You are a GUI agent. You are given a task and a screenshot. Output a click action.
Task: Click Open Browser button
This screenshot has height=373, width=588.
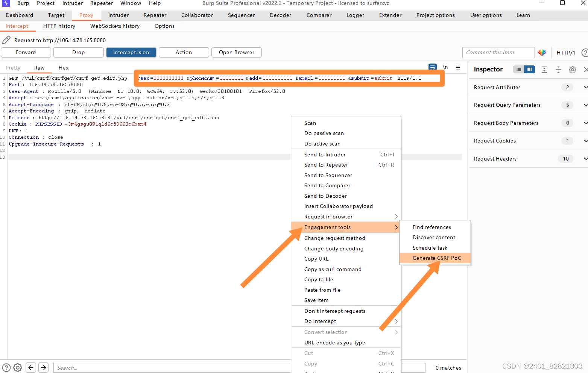(237, 52)
